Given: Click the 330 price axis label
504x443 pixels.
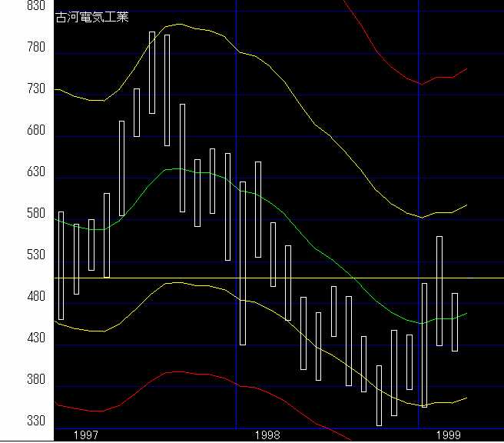Looking at the screenshot, I should 15,421.
